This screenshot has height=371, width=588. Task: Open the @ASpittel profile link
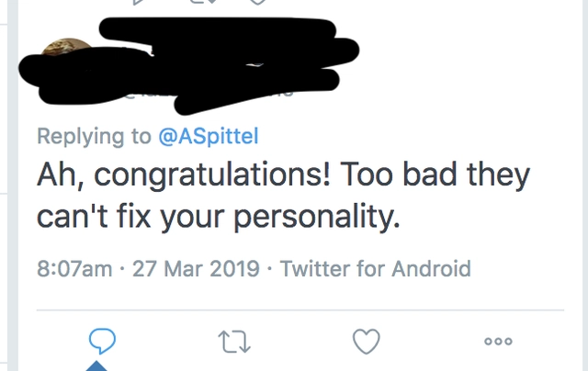(x=209, y=136)
